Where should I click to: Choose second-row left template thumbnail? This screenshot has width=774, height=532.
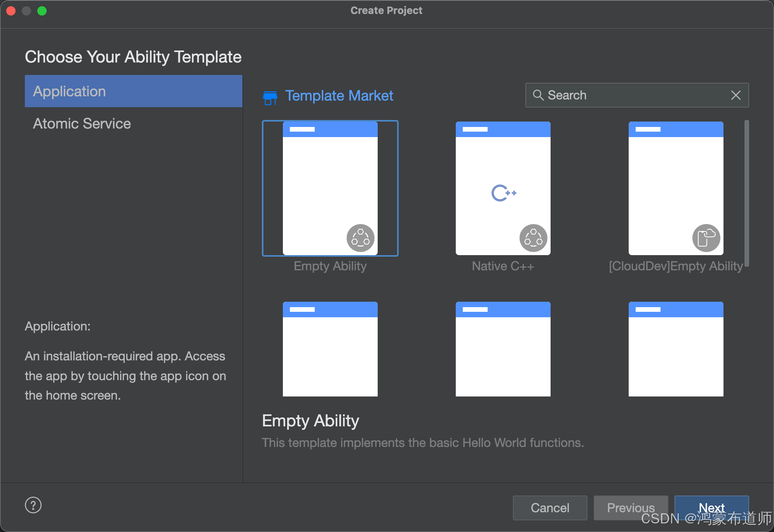point(330,349)
